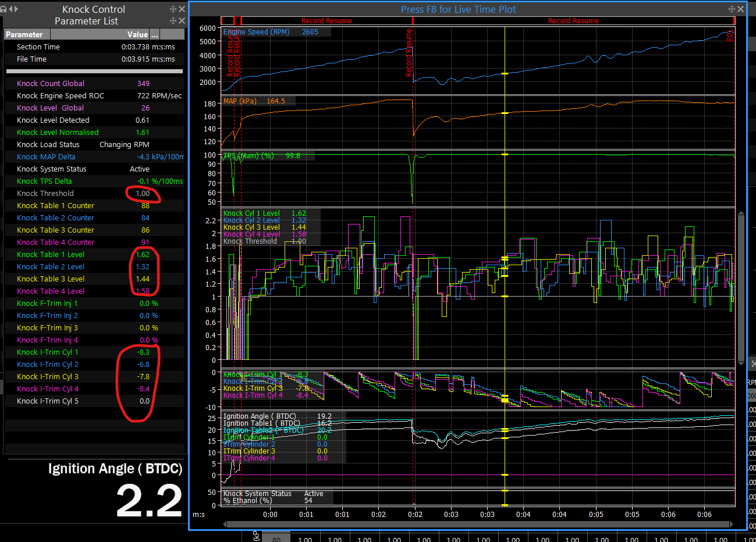Screen dimensions: 756x542
Task: Select the Knock I-Trim Cyl 1 parameter row
Action: tap(94, 352)
